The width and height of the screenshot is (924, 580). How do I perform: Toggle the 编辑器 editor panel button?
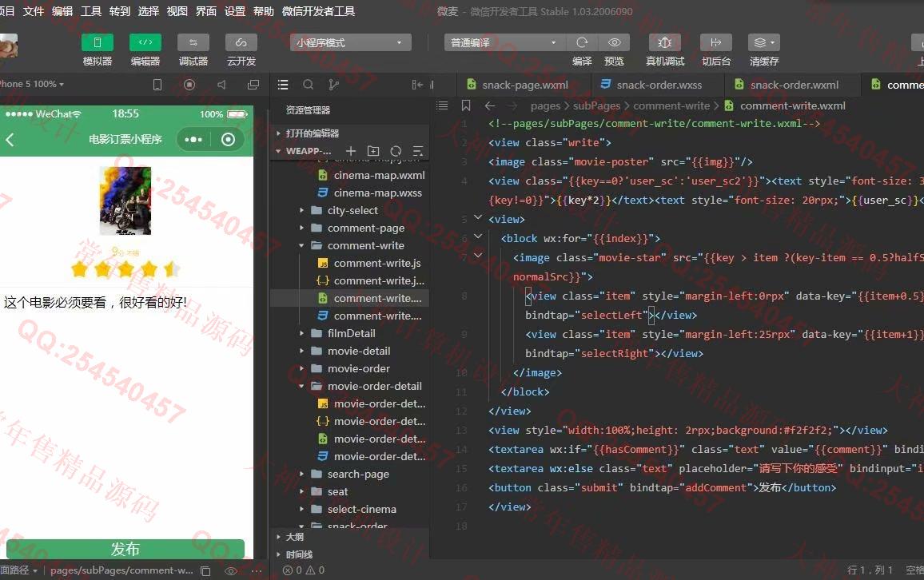(x=145, y=42)
